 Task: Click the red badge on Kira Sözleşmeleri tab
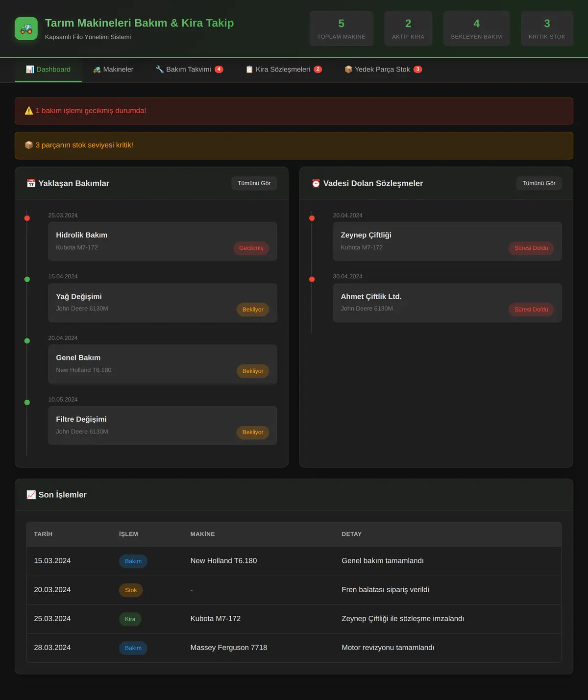point(318,70)
